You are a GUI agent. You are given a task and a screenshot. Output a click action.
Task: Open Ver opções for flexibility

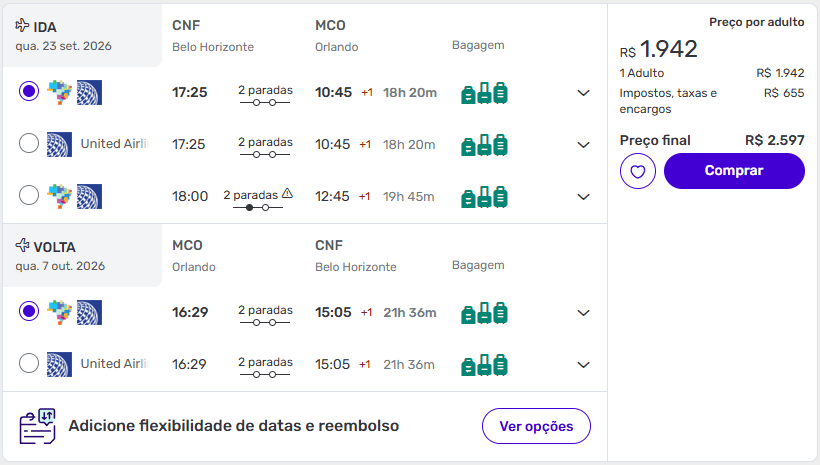(536, 426)
